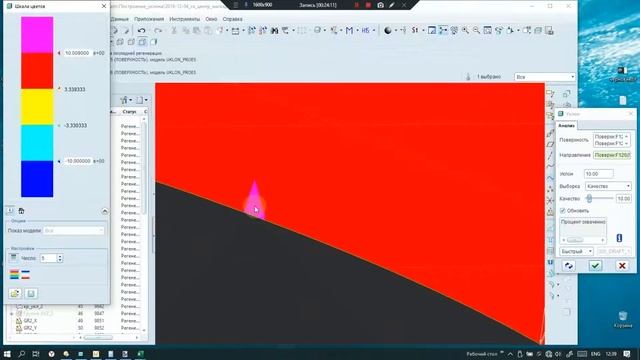Click the camera icon in recording bar
Screen dimensions: 640x360
380,5
